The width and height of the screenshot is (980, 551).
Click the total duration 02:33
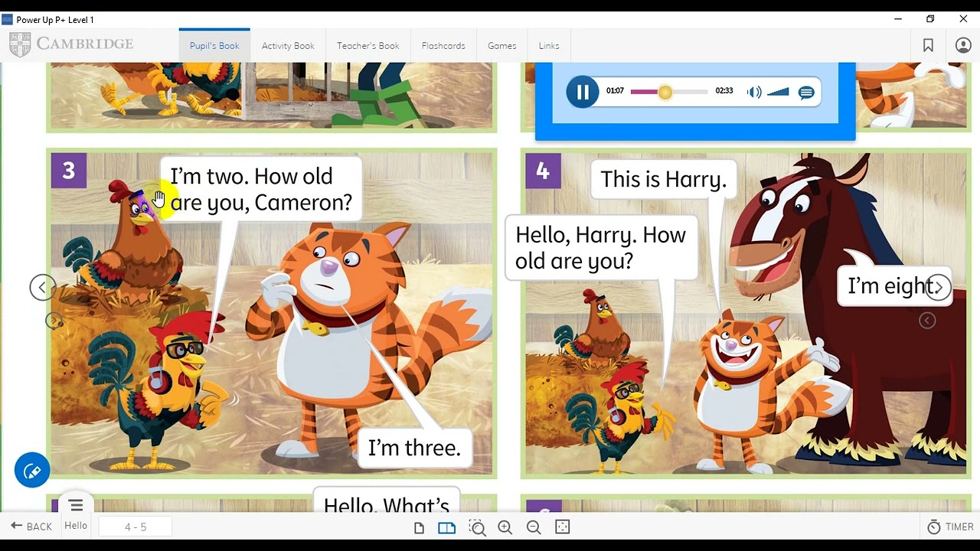(x=724, y=91)
